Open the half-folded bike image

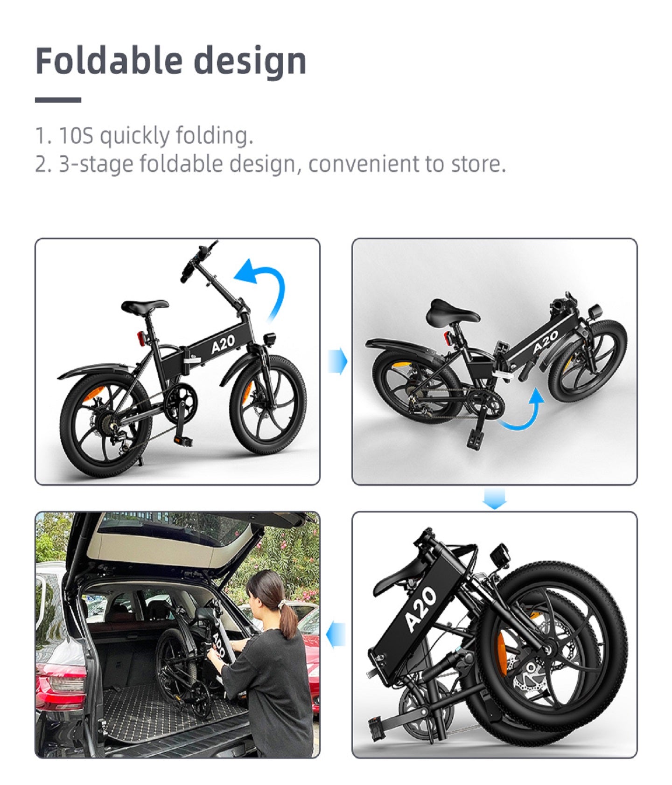(494, 361)
